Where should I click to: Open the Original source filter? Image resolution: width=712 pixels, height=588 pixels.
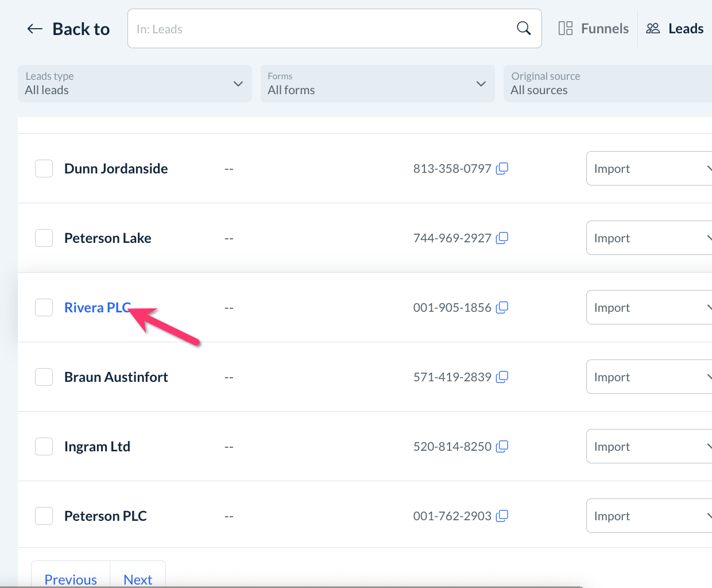[x=607, y=84]
